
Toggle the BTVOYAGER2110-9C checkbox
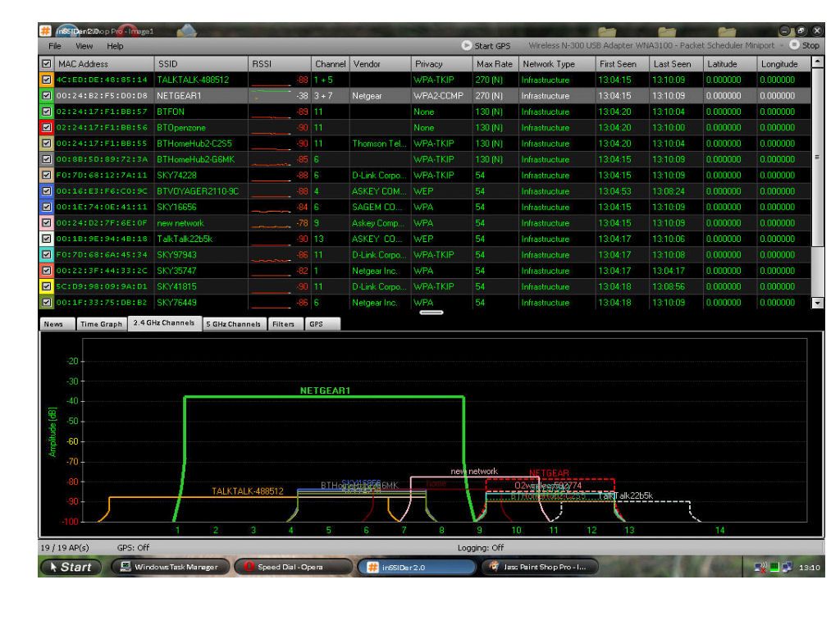[x=47, y=191]
